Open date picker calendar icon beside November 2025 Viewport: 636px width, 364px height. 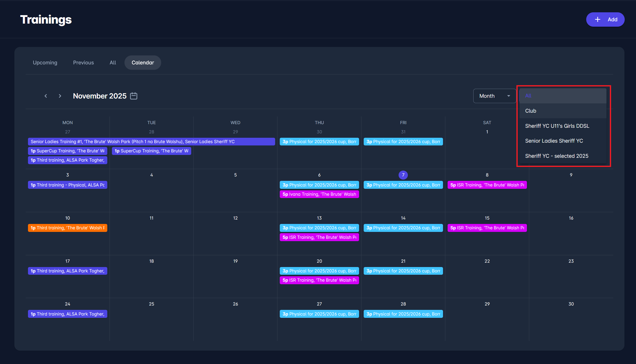pos(134,96)
